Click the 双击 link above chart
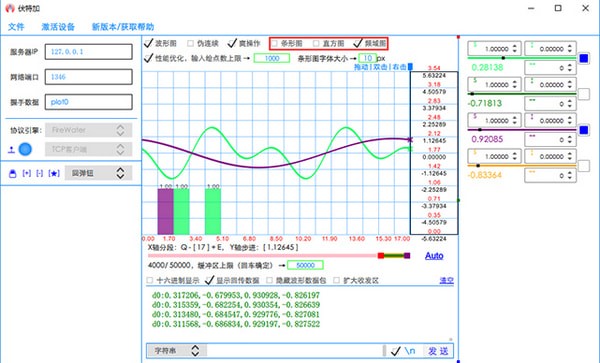 pyautogui.click(x=380, y=67)
